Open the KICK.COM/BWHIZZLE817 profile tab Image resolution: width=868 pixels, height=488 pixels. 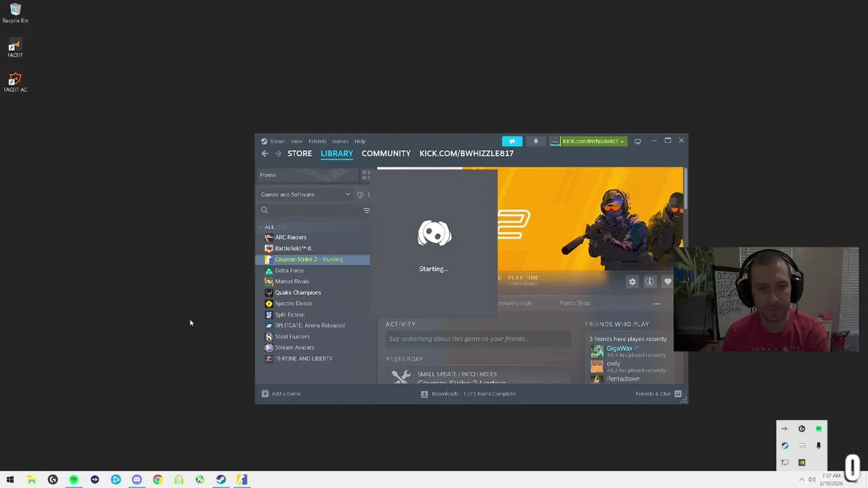pos(467,154)
